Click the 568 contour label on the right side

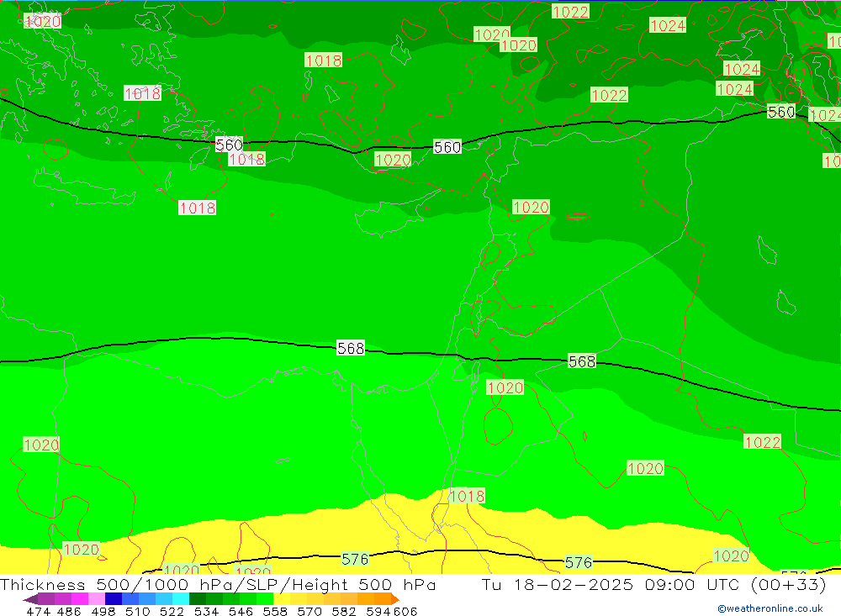point(582,361)
